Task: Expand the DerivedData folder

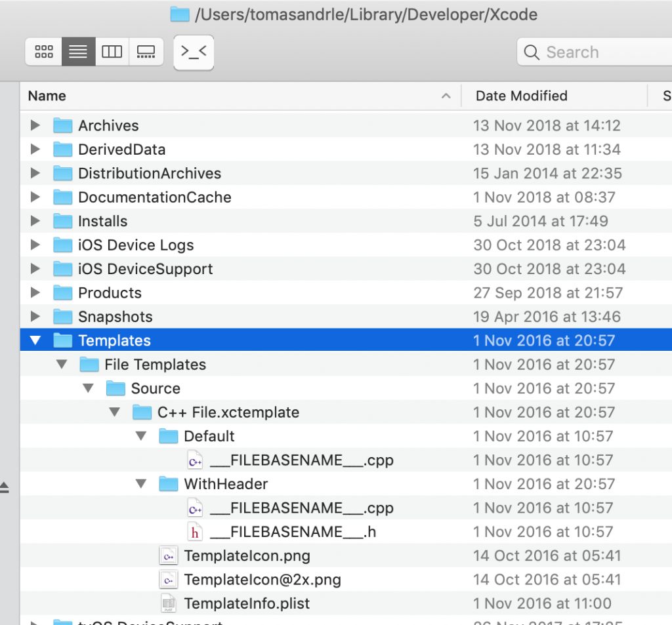Action: (35, 149)
